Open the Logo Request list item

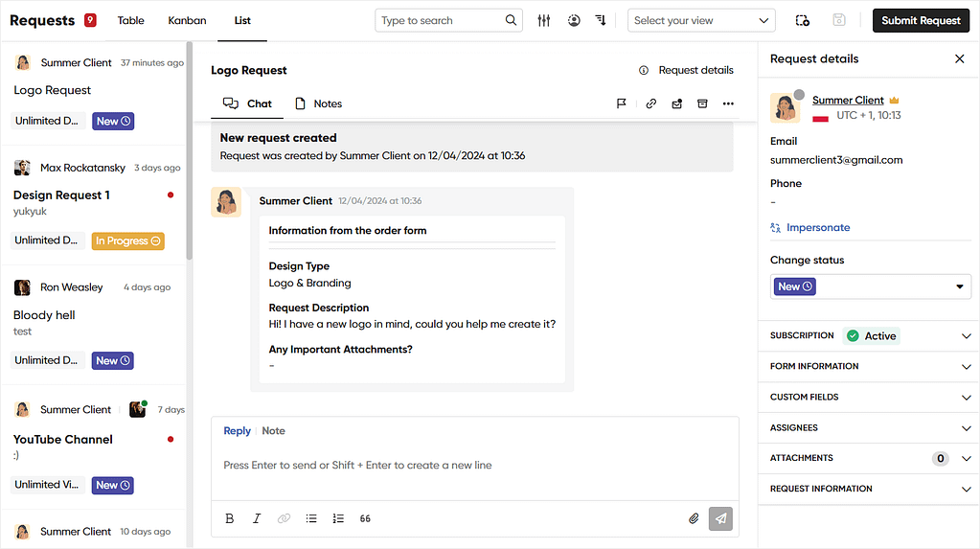pyautogui.click(x=95, y=91)
